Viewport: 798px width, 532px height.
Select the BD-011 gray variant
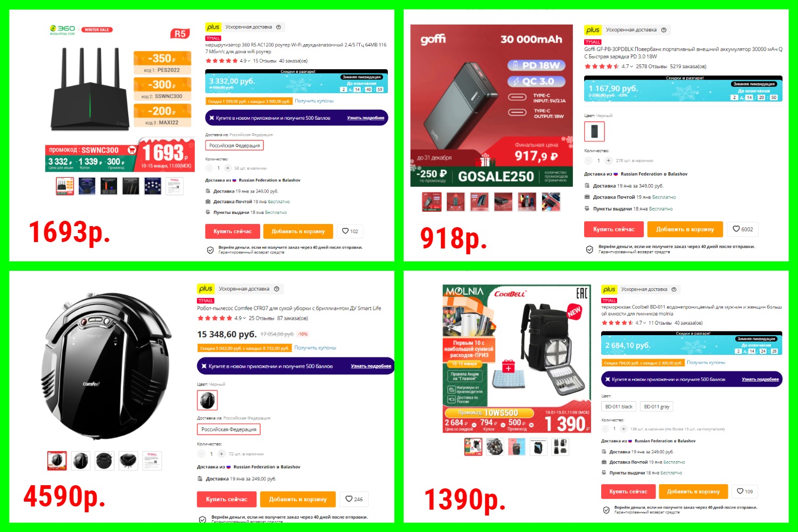(657, 406)
